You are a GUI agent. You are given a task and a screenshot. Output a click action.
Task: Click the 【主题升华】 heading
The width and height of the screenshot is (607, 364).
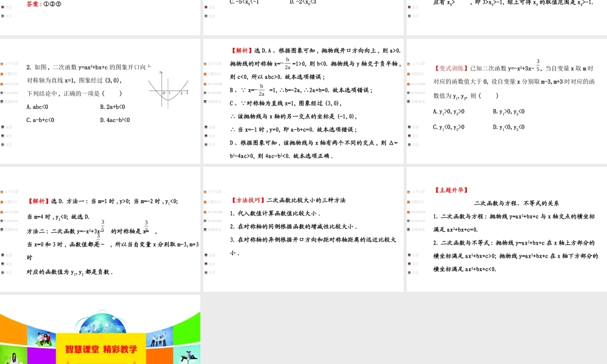pos(450,190)
